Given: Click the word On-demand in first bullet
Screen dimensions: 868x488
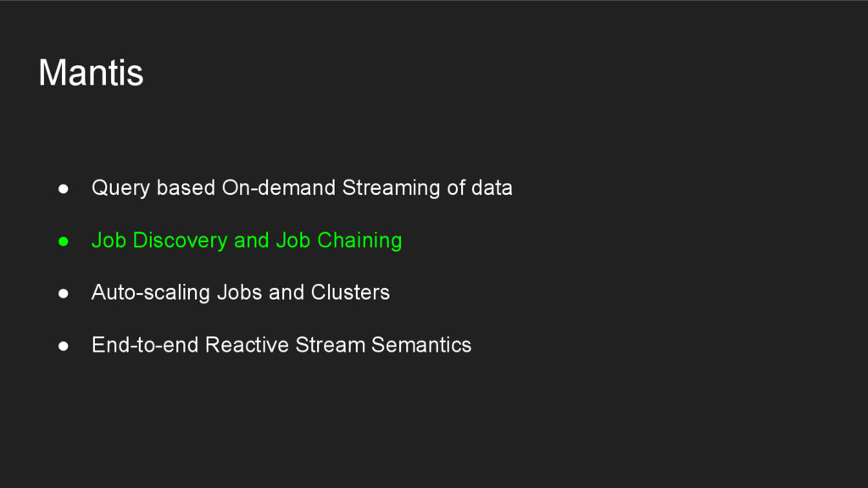Looking at the screenshot, I should [279, 187].
